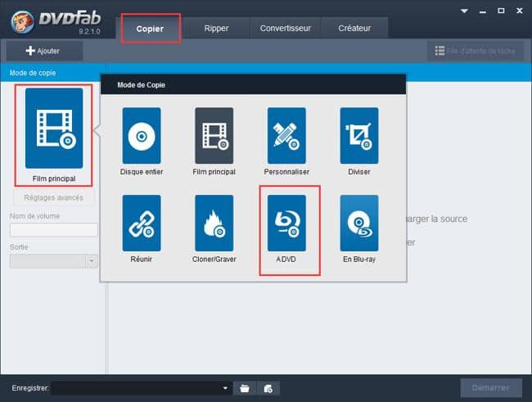Click the large Film principal mode tile in sidebar
This screenshot has height=402, width=532.
coord(54,129)
